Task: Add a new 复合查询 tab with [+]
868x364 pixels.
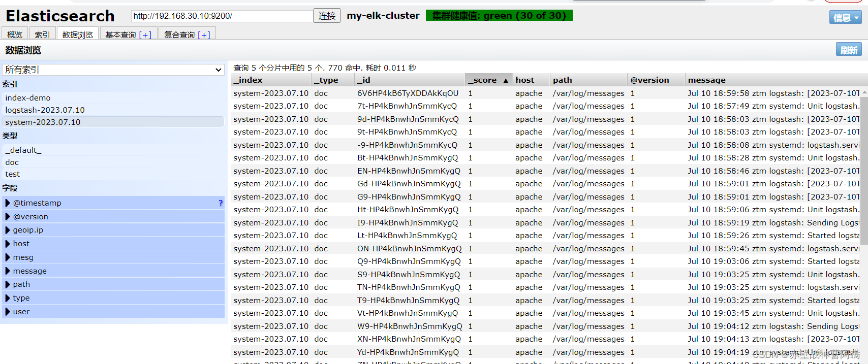Action: coord(204,35)
